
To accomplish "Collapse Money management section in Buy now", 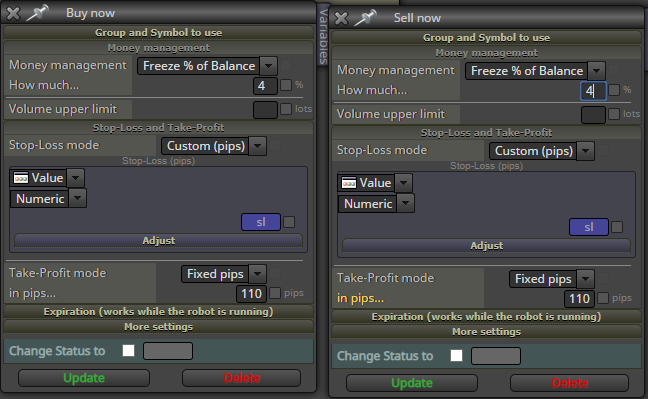I will [x=159, y=48].
